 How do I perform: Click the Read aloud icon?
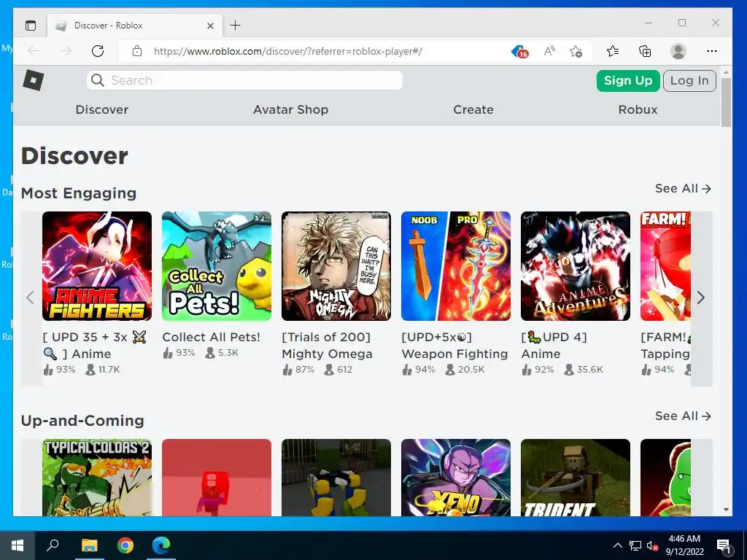point(549,51)
